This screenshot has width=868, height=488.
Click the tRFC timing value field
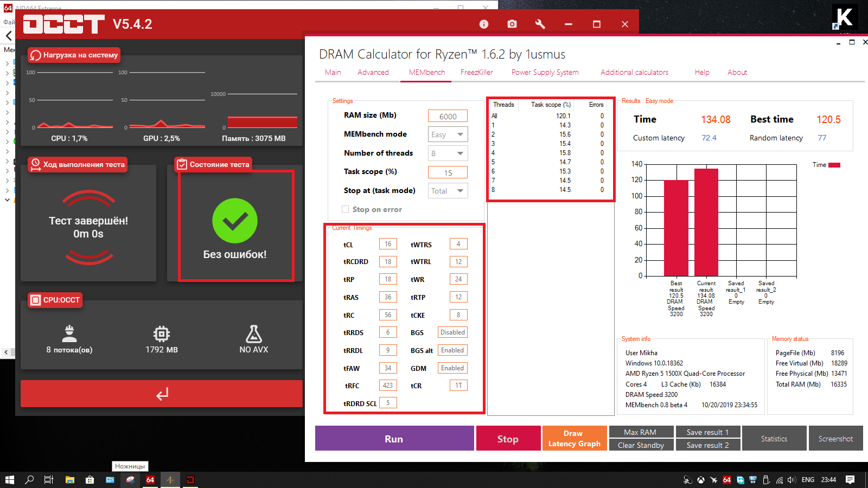pos(388,386)
